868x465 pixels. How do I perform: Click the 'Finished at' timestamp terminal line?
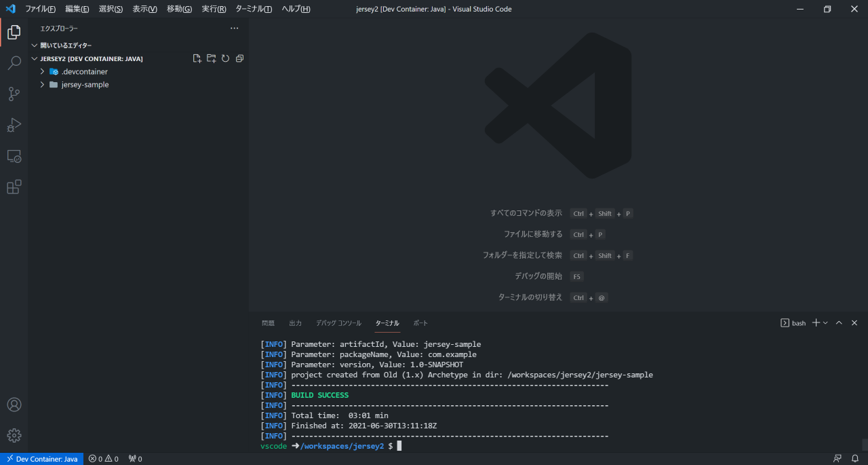tap(349, 426)
